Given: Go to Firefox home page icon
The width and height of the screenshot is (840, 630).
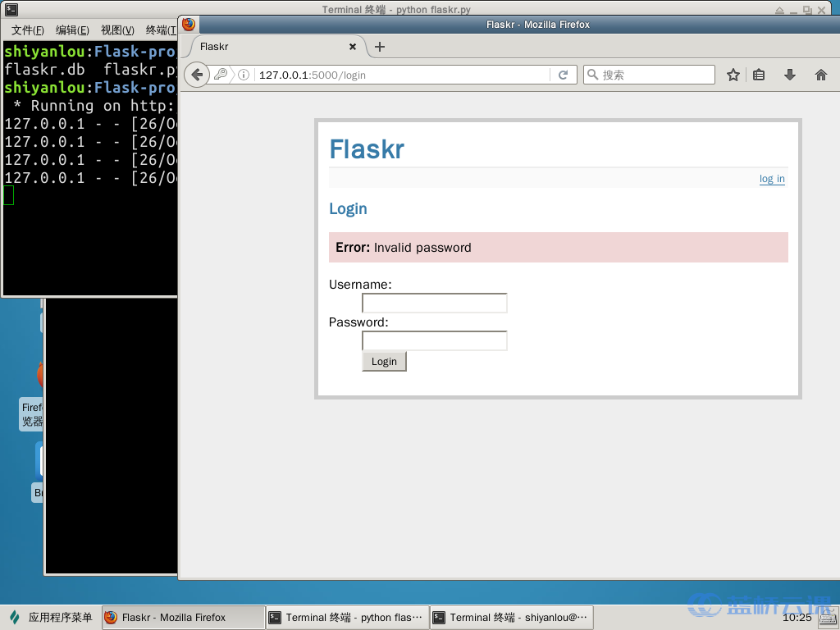Looking at the screenshot, I should [x=820, y=75].
